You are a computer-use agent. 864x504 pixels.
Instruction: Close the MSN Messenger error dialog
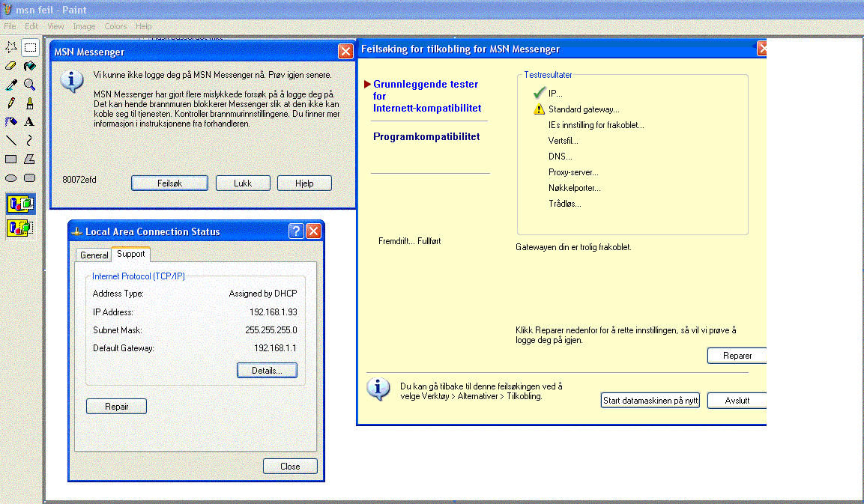click(345, 51)
